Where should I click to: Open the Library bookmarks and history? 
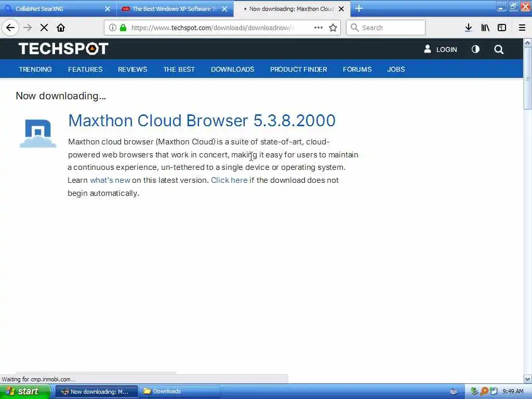point(485,28)
